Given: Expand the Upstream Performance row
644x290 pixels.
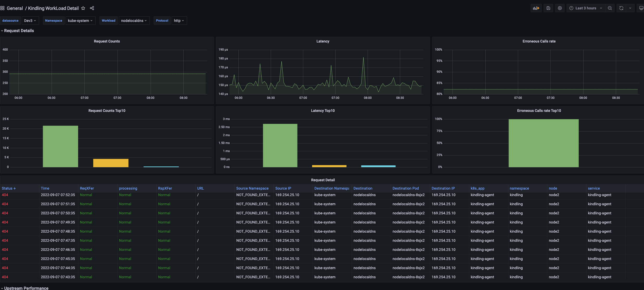Looking at the screenshot, I should pos(26,288).
